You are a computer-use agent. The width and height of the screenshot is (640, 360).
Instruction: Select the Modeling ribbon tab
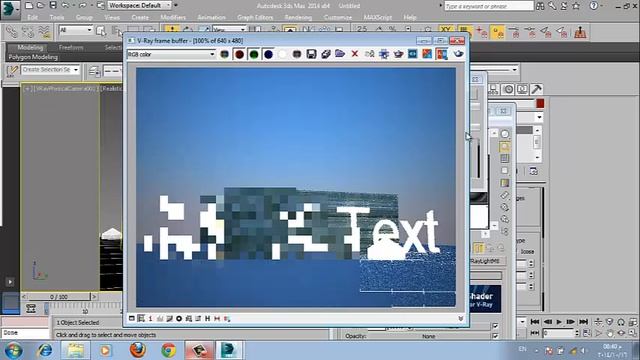(x=30, y=47)
